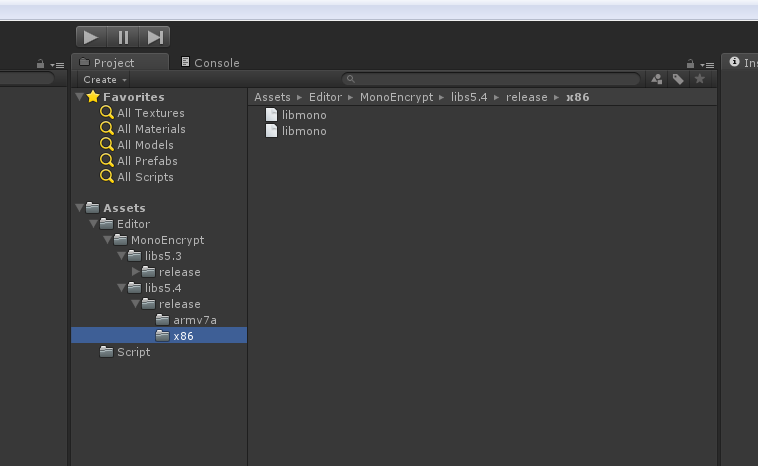Collapse the MonoEncrypt folder
Screen dimensions: 758x466
pos(107,240)
